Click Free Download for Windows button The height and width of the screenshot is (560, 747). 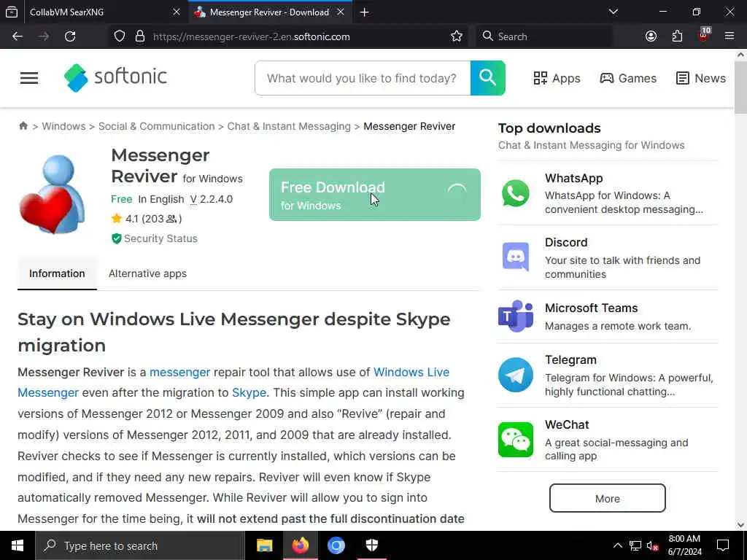(374, 195)
